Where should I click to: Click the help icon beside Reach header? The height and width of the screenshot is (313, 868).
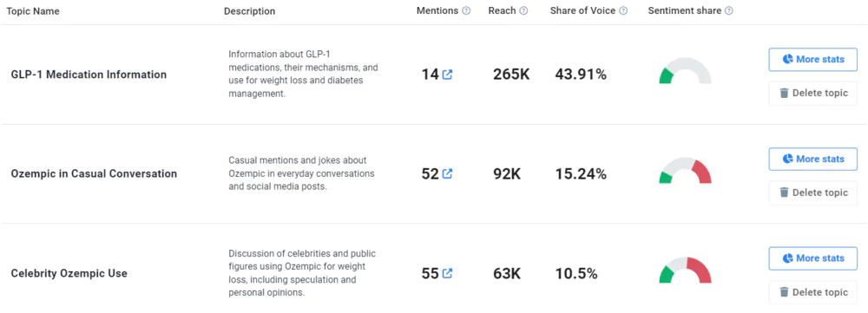click(x=523, y=10)
